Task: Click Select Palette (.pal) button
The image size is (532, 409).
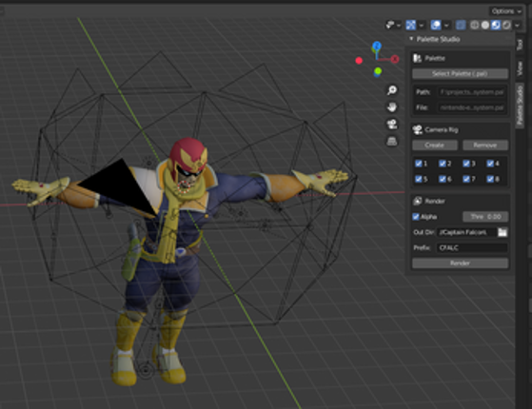Action: [x=460, y=73]
